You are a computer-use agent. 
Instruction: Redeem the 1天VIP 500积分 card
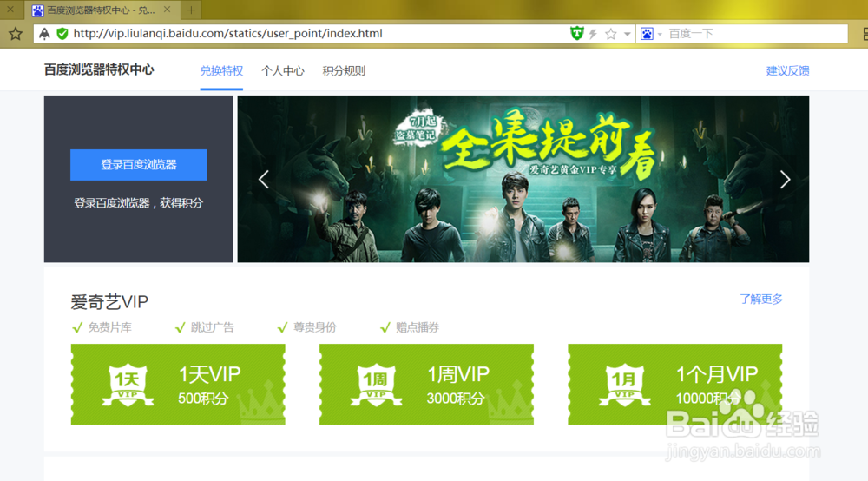point(178,384)
